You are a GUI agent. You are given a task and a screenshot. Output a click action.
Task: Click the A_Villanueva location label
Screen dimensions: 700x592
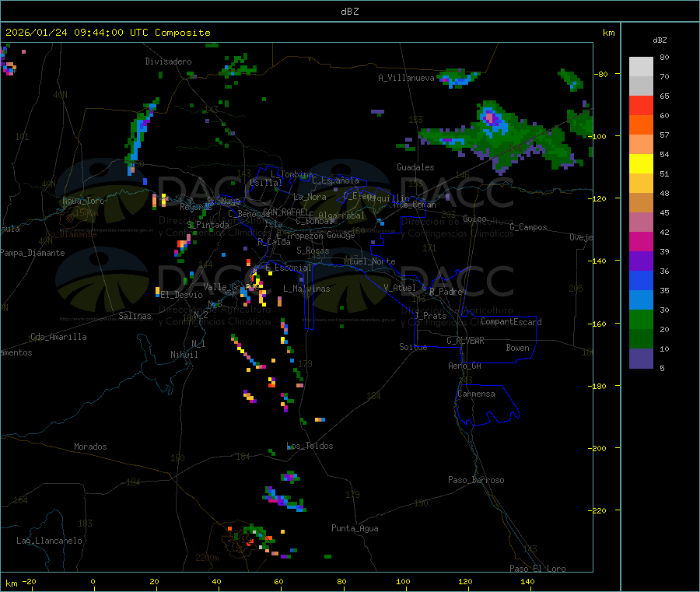[406, 78]
